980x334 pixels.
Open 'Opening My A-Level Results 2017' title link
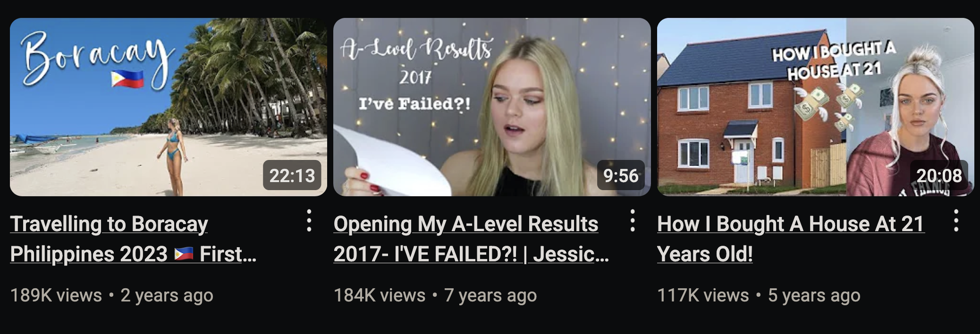(x=471, y=239)
